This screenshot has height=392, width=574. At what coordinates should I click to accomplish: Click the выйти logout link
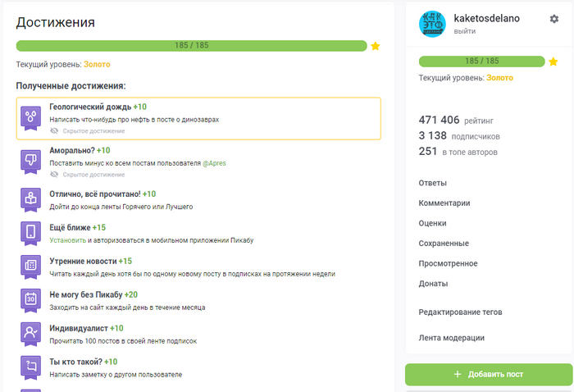point(464,31)
